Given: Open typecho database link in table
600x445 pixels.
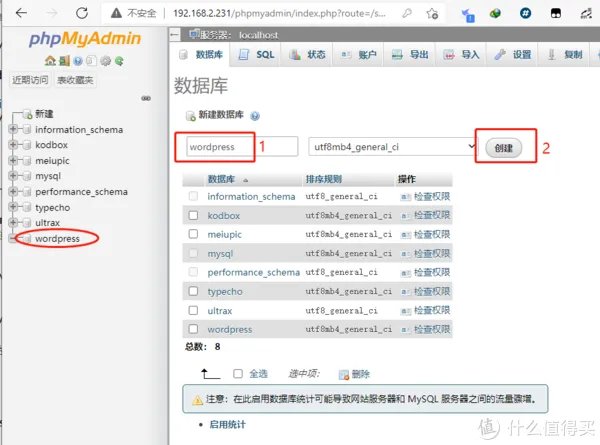Looking at the screenshot, I should pos(225,292).
